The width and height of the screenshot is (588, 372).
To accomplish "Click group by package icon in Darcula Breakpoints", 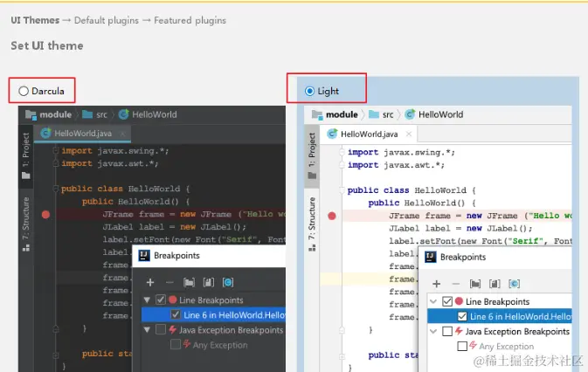I will (189, 282).
